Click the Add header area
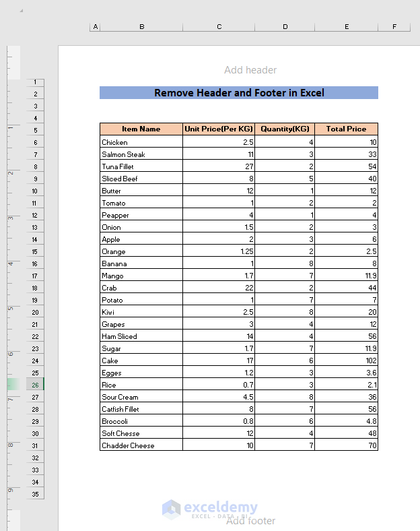 pyautogui.click(x=250, y=70)
